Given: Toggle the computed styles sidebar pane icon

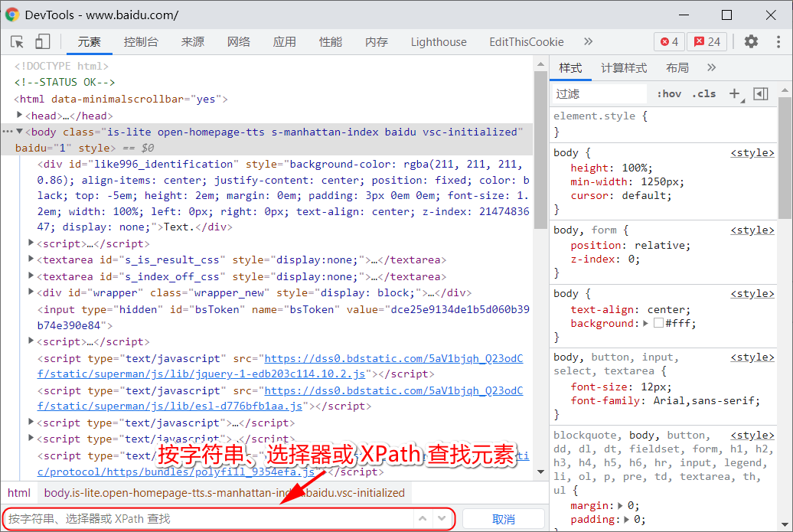Looking at the screenshot, I should (x=761, y=93).
